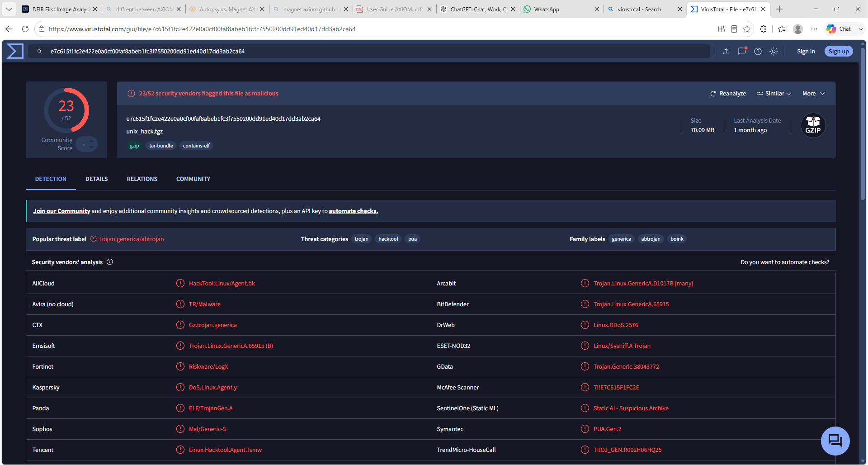Click the warning icon next to trojan.generica/abtrojan
The height and width of the screenshot is (465, 868).
93,239
